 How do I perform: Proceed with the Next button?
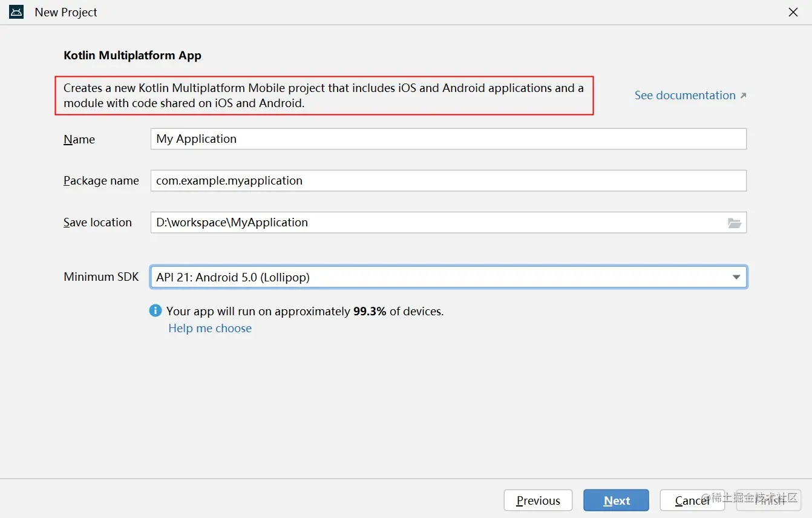click(616, 500)
